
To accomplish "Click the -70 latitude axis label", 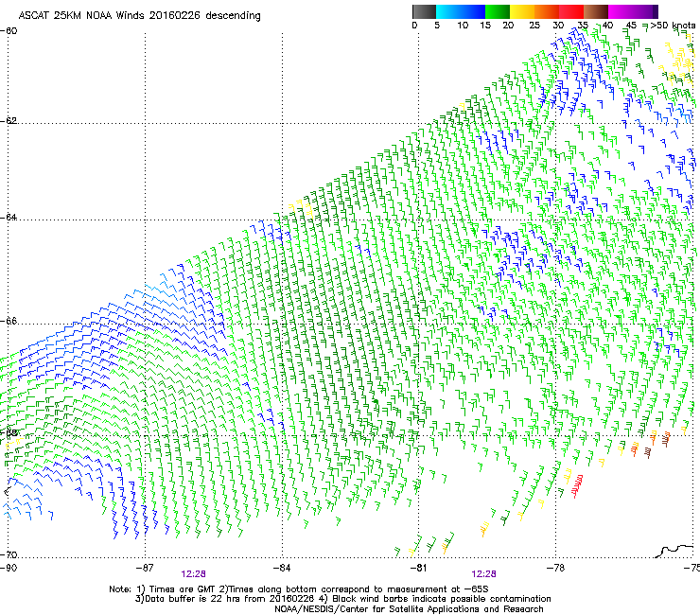I will pyautogui.click(x=9, y=555).
